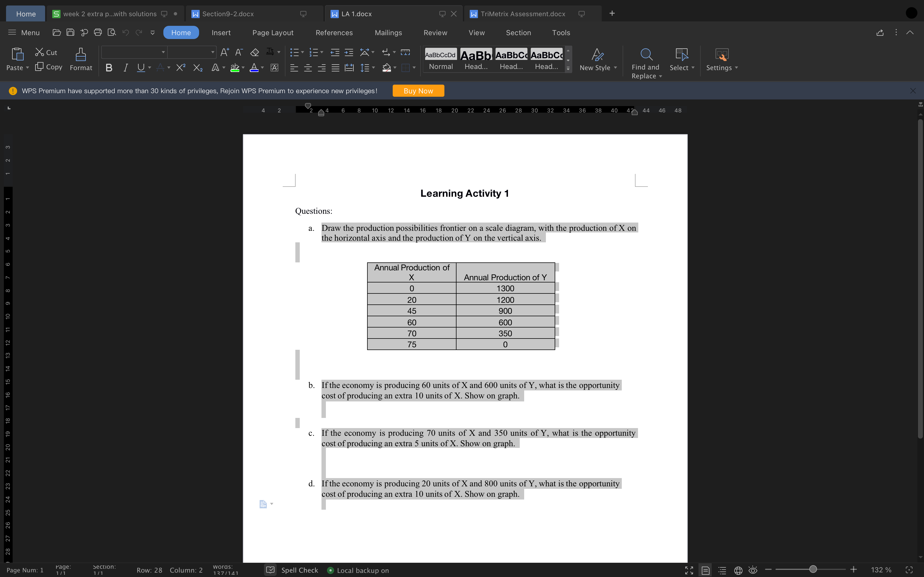Apply italic formatting

(125, 68)
